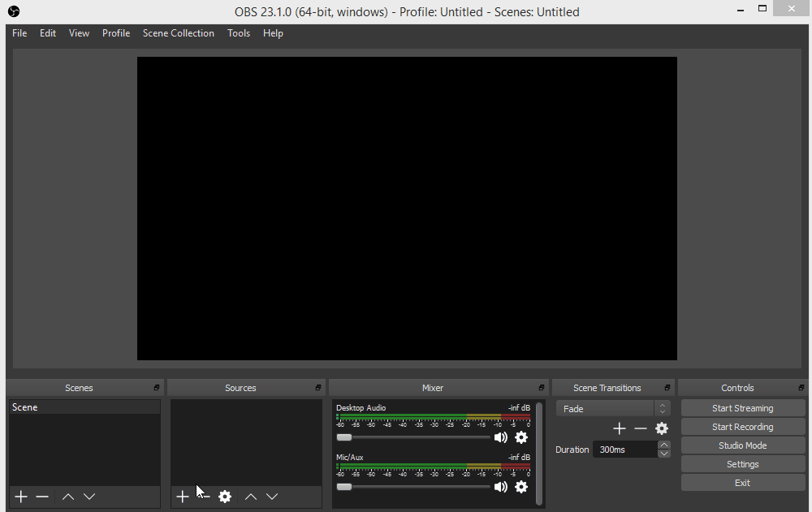Move scene down in Scenes panel
The image size is (812, 512).
coord(89,497)
